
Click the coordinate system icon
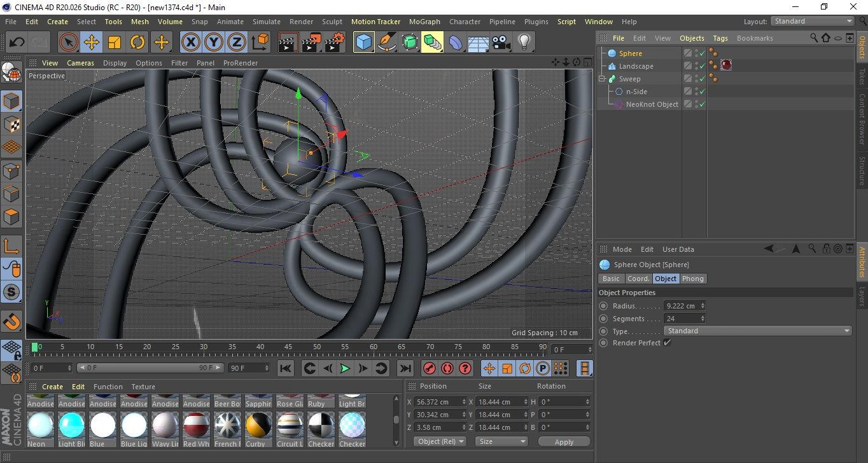(x=260, y=43)
